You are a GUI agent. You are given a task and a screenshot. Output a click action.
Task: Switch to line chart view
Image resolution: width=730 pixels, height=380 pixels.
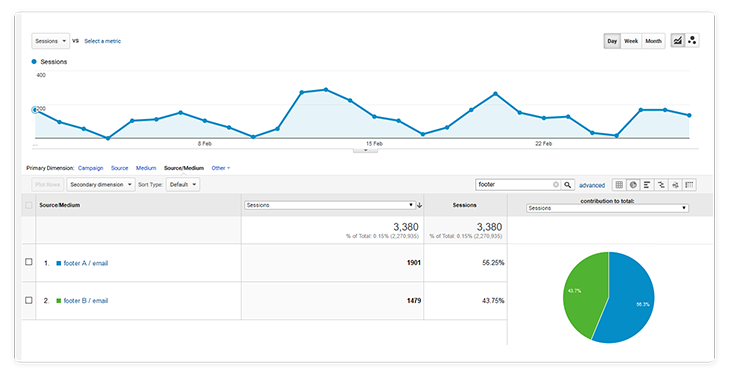tap(677, 41)
